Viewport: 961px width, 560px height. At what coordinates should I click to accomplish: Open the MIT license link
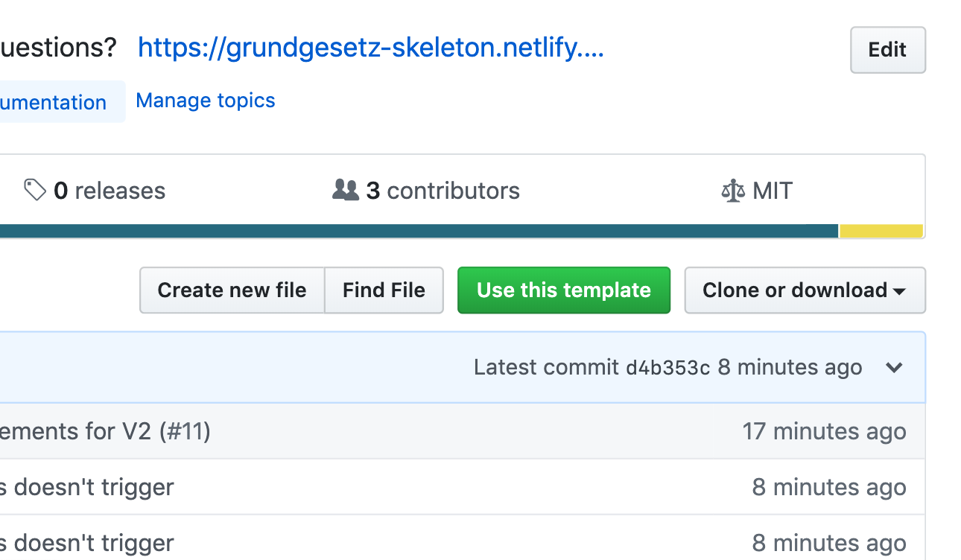(772, 191)
